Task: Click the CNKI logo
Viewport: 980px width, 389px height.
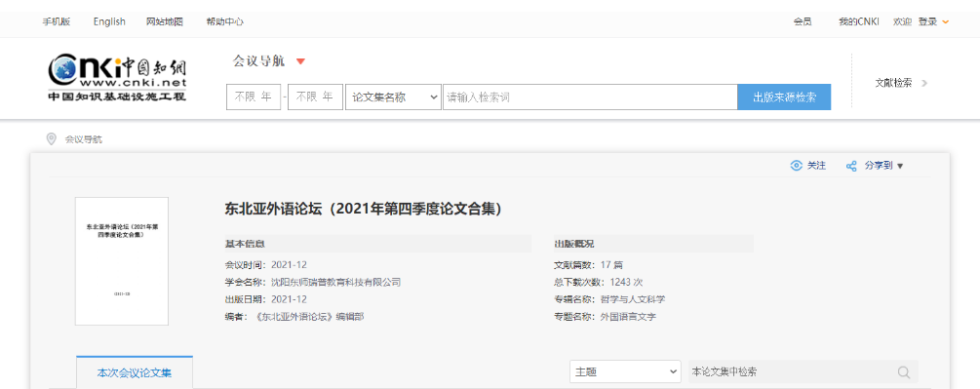Action: point(117,77)
